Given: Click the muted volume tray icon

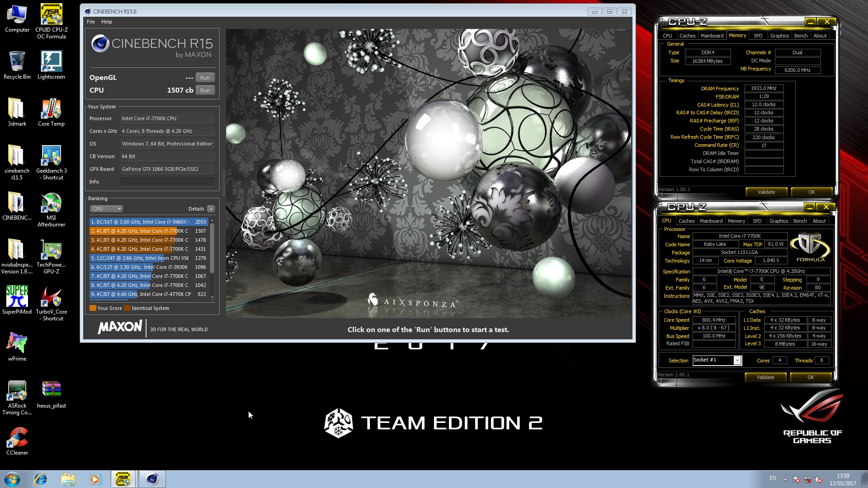Looking at the screenshot, I should pyautogui.click(x=818, y=479).
